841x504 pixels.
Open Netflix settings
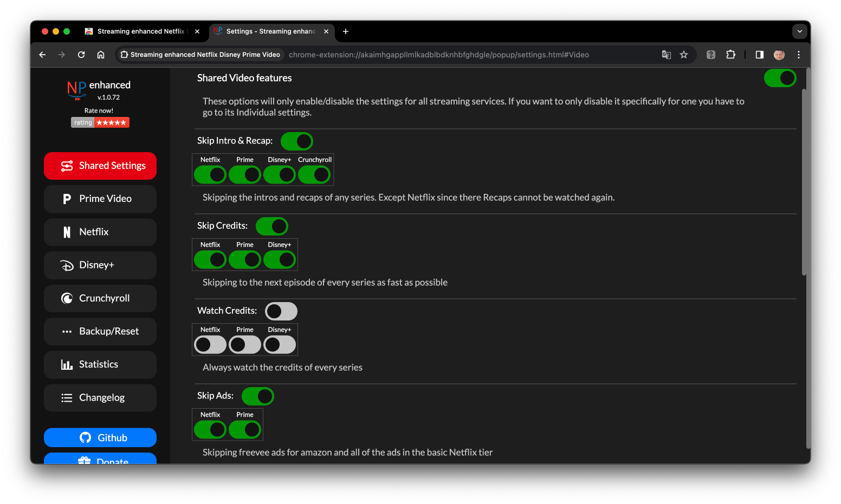(100, 232)
